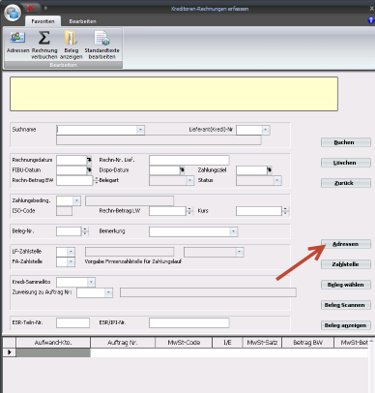This screenshot has width=375, height=393.
Task: Click the Beleg Scannen button
Action: [x=346, y=305]
